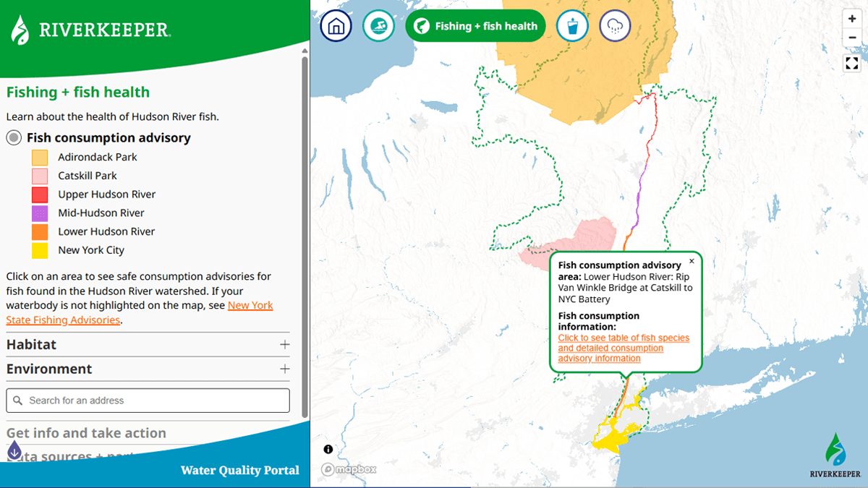Click the sidebar vertical scrollbar

(x=305, y=239)
